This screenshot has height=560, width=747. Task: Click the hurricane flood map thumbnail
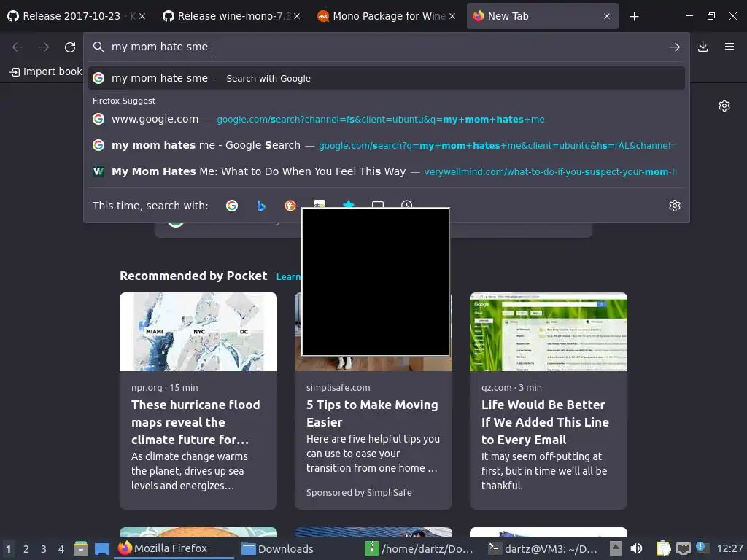198,332
